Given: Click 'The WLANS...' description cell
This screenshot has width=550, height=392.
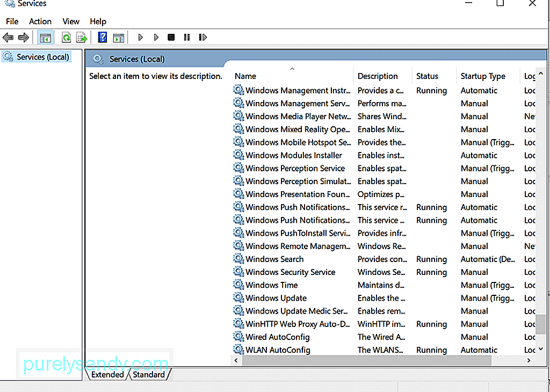Looking at the screenshot, I should [x=380, y=350].
